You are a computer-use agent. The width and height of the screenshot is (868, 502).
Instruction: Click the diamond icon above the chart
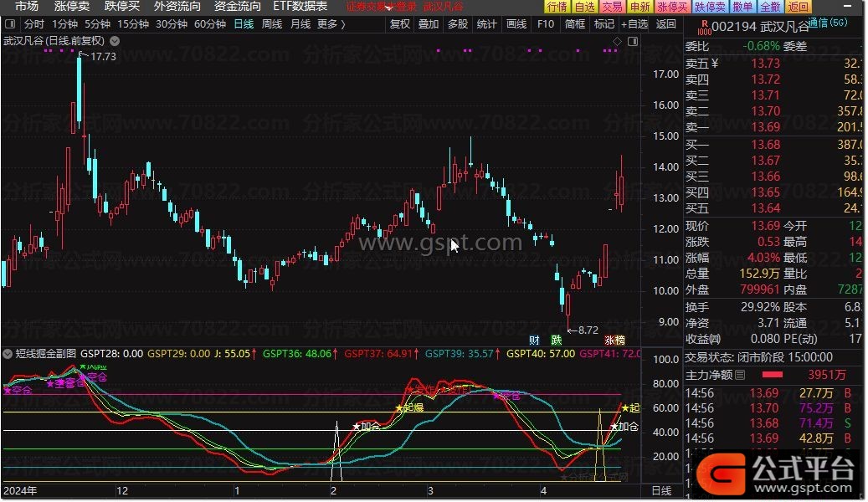(617, 42)
